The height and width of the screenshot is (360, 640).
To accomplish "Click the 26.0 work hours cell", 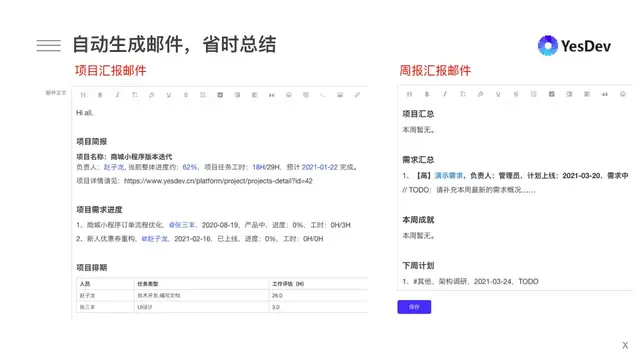I will coord(277,296).
